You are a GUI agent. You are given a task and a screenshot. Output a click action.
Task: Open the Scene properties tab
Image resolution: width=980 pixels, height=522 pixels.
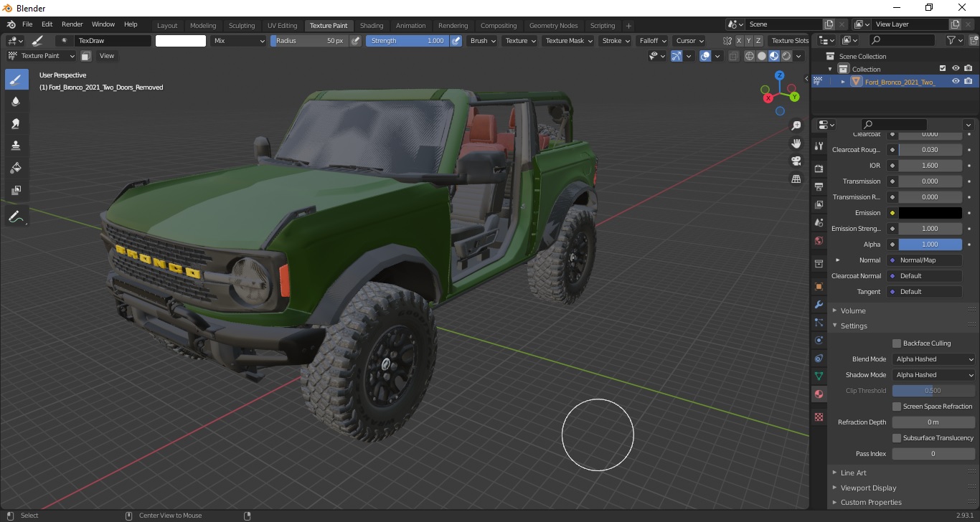819,222
